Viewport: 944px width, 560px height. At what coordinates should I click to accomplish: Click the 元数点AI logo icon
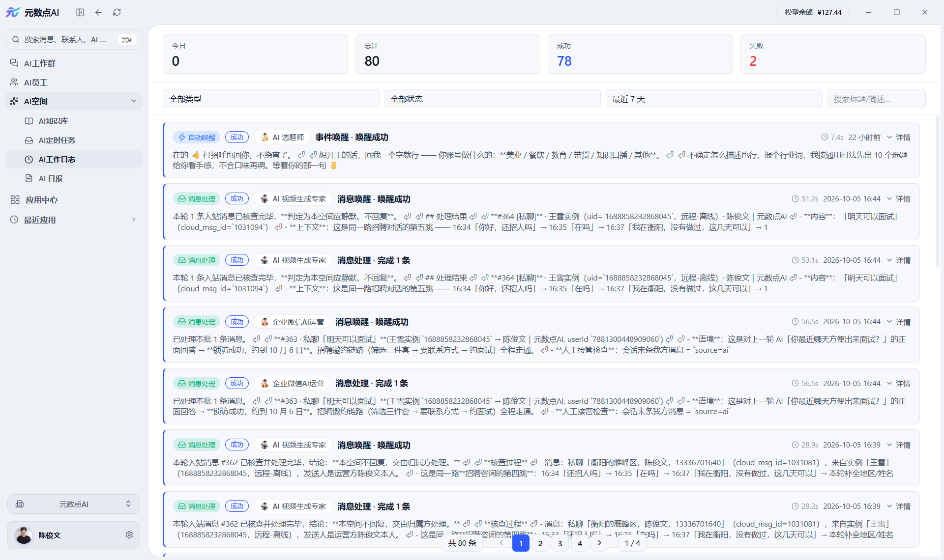click(x=13, y=12)
